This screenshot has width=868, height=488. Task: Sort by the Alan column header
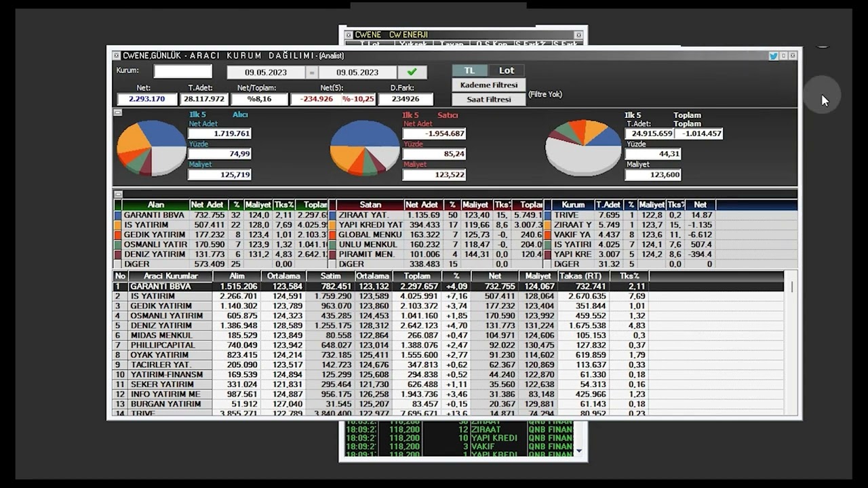(x=155, y=205)
